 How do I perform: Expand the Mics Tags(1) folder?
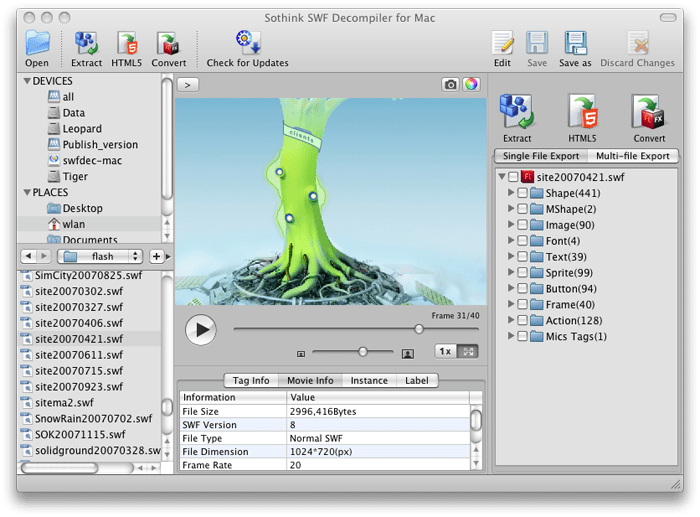click(x=511, y=336)
